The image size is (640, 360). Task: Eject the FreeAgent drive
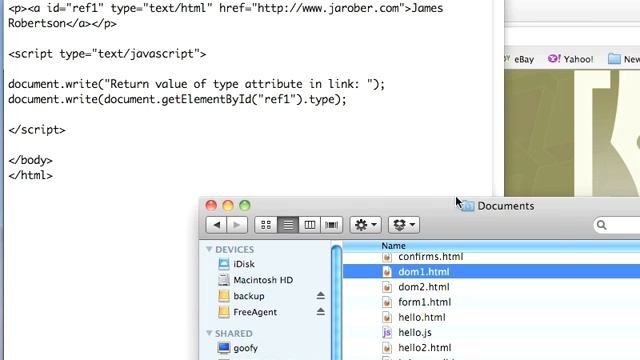click(x=320, y=311)
